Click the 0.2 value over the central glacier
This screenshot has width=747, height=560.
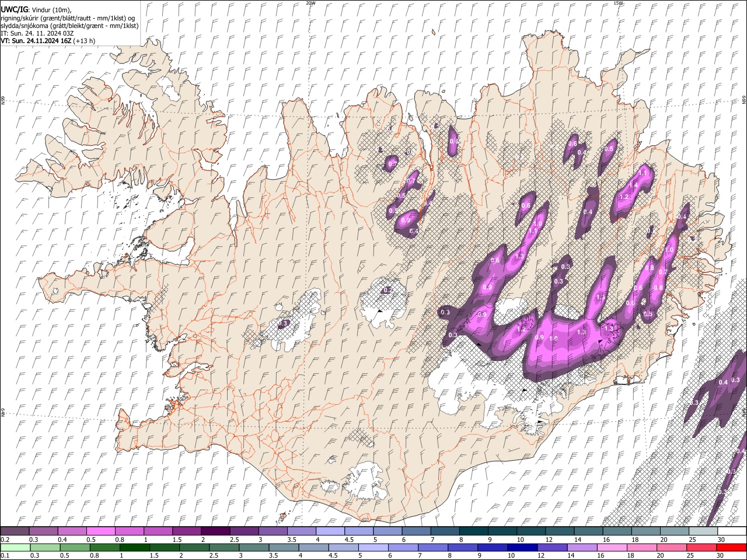[388, 290]
